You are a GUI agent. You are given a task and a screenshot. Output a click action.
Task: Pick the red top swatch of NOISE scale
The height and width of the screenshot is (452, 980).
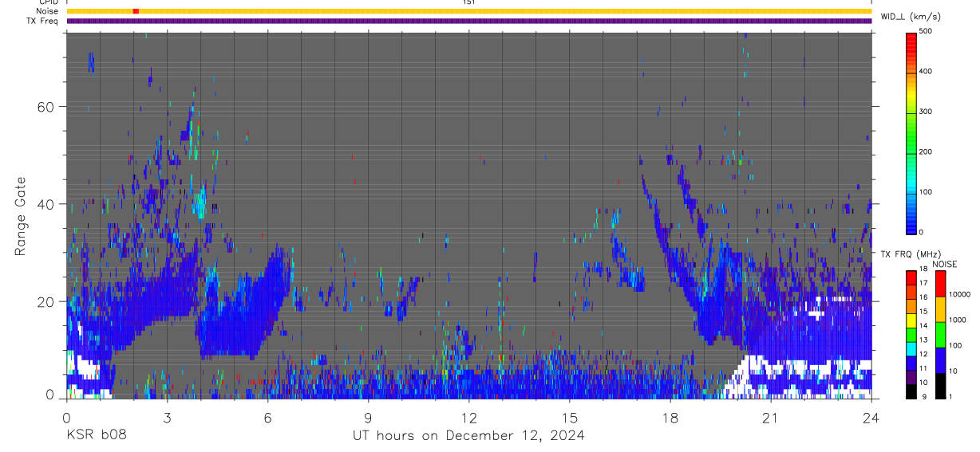[x=941, y=284]
